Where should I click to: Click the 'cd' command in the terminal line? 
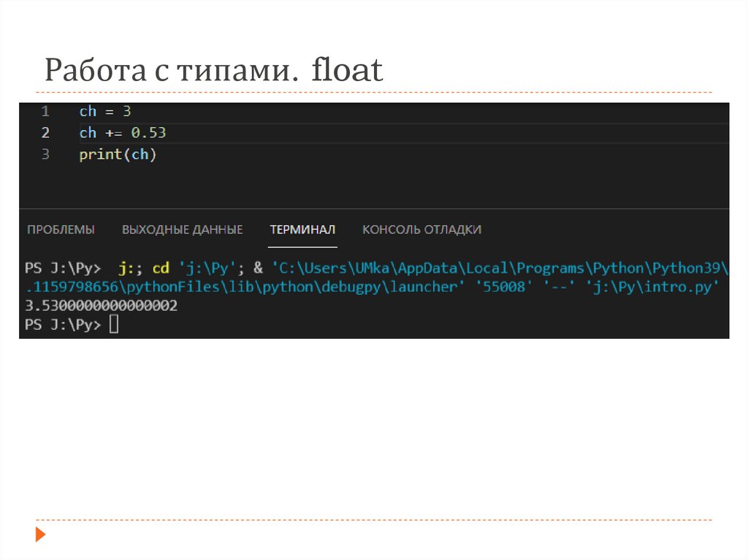coord(161,267)
